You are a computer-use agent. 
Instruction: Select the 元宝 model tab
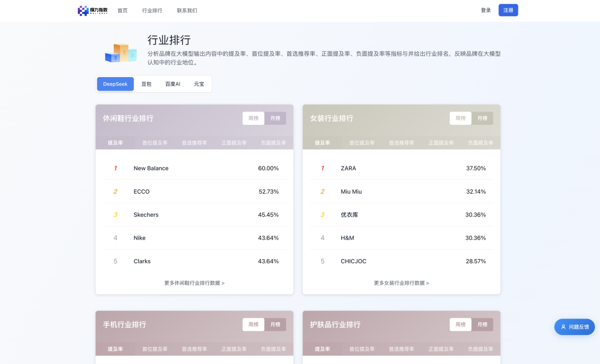(199, 84)
